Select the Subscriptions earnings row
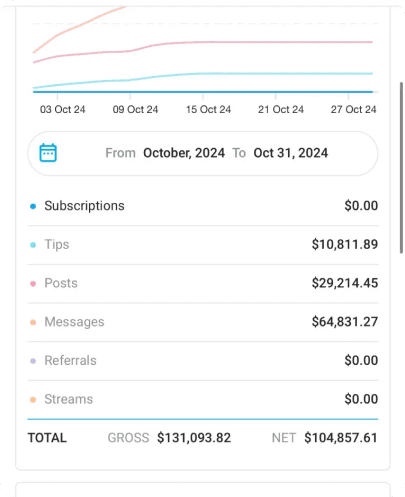This screenshot has width=405, height=497. tap(203, 206)
